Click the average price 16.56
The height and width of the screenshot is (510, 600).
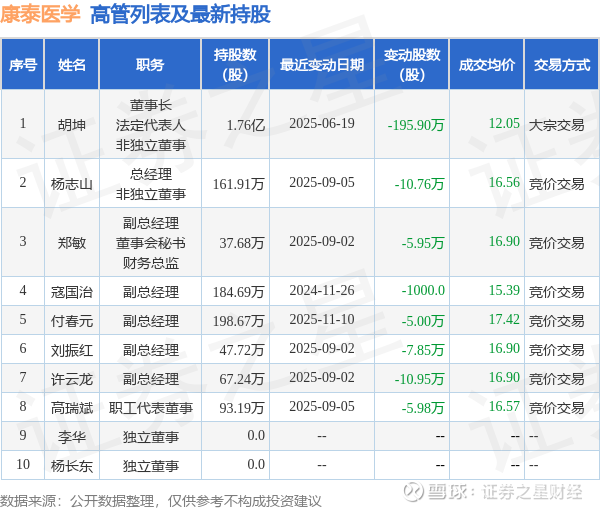(504, 182)
